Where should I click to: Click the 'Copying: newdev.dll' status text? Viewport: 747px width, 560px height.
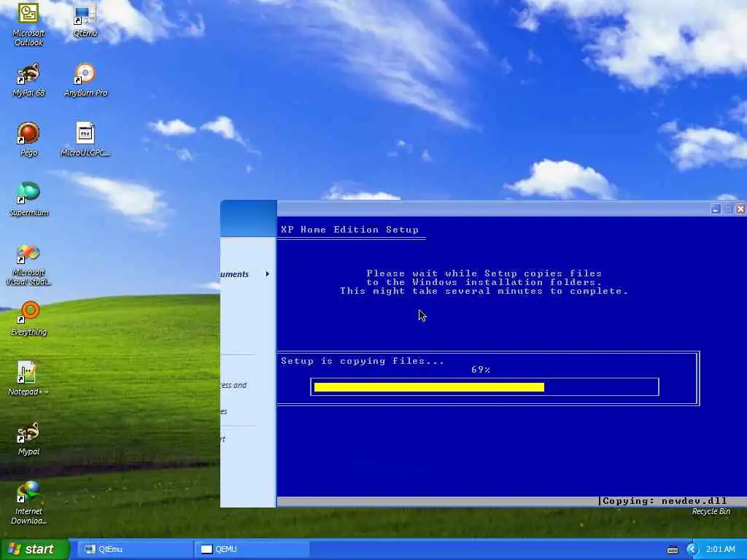click(x=665, y=501)
